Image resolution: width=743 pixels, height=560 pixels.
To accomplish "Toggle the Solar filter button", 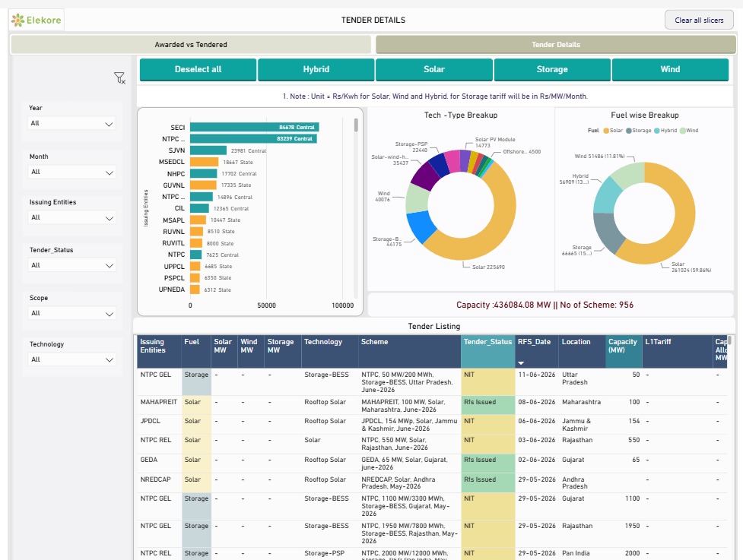I will click(x=434, y=69).
